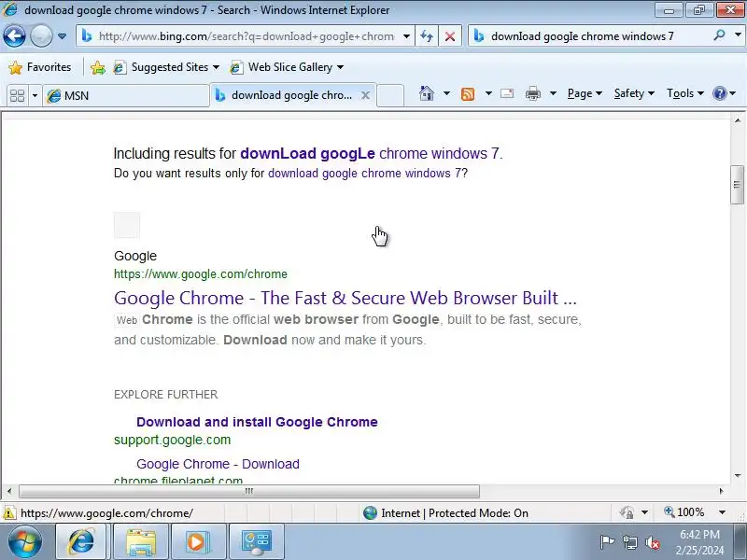Expand the Print options dropdown arrow
This screenshot has width=747, height=560.
553,93
